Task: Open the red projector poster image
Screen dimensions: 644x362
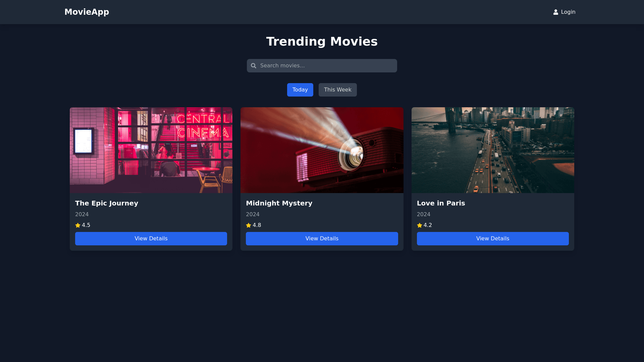Action: (322, 150)
